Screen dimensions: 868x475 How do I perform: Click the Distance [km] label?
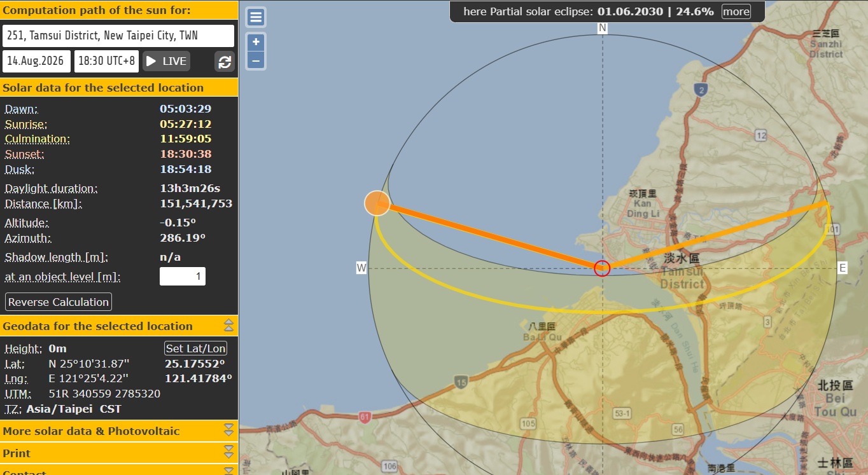coord(43,203)
